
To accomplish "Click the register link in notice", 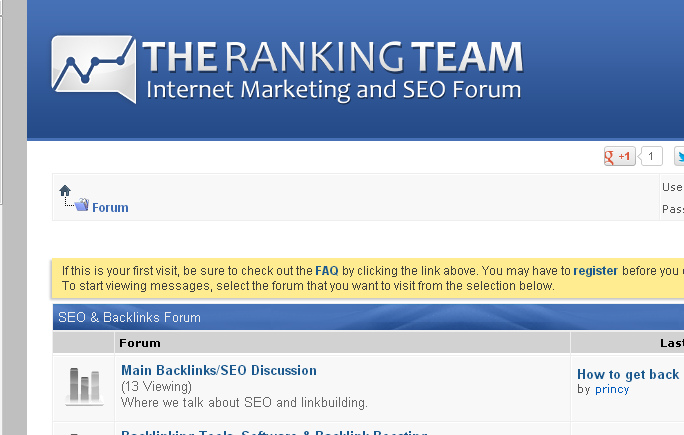I will point(595,270).
